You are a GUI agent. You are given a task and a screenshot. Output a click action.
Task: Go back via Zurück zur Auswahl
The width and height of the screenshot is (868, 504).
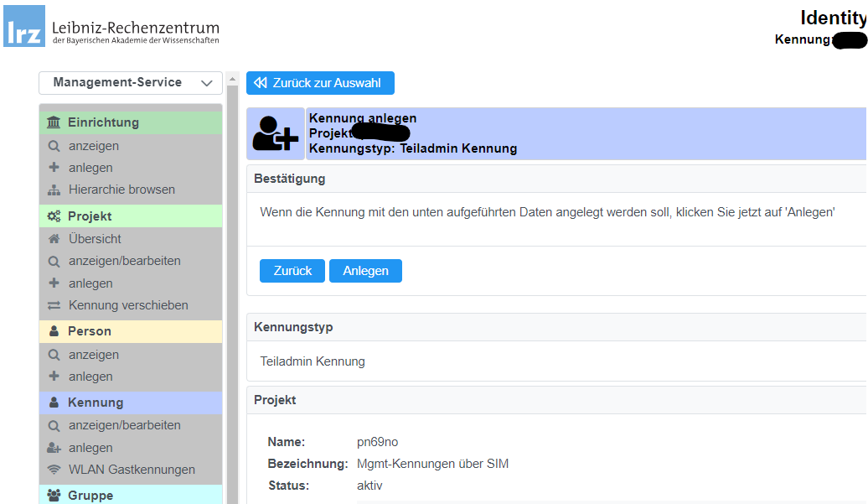[319, 83]
